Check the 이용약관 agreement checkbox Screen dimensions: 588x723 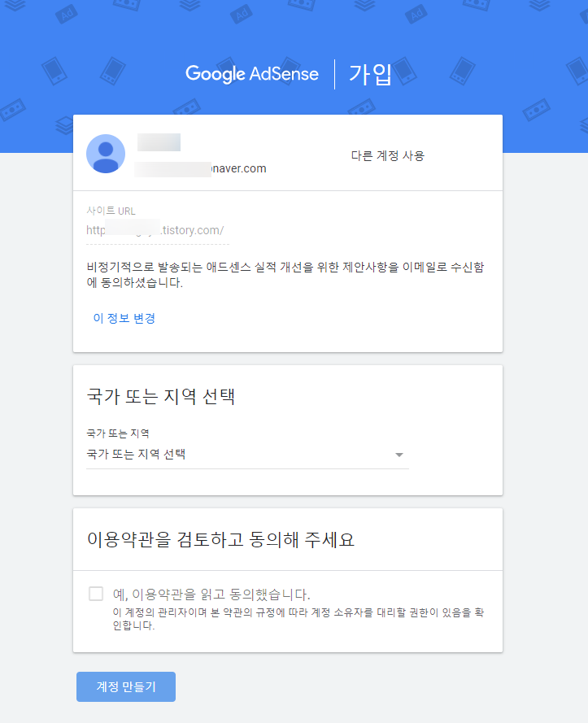[96, 594]
